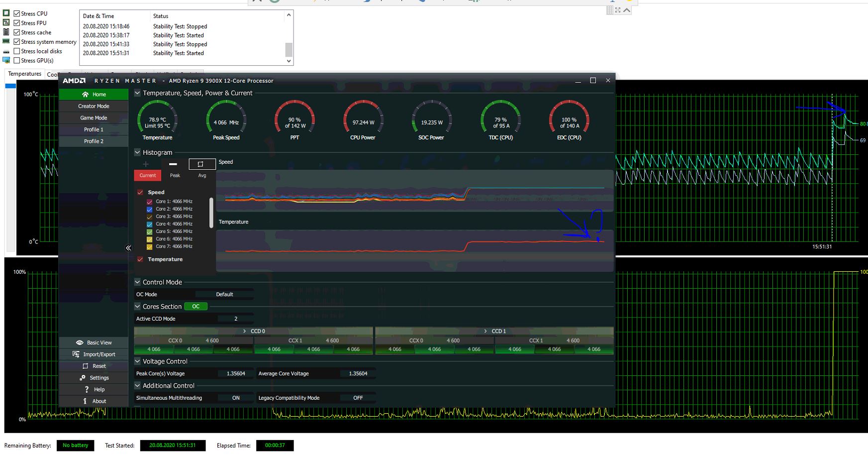Click the Date & Time column header

[98, 16]
